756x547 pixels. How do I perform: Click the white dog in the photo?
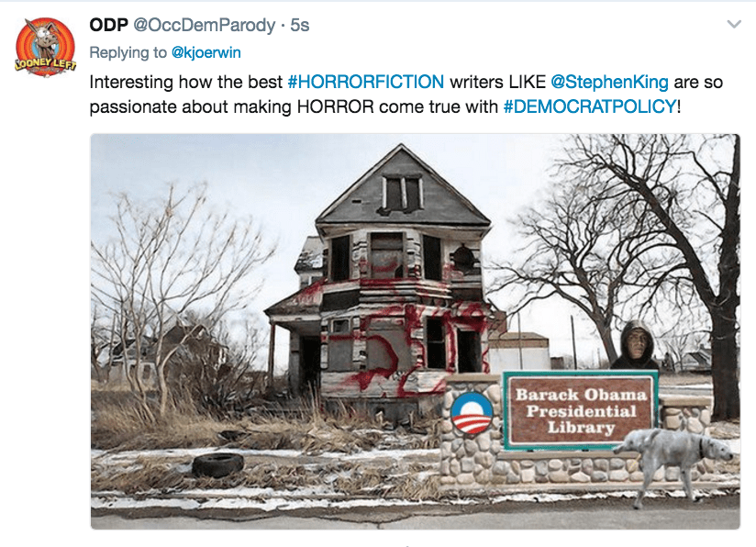672,461
